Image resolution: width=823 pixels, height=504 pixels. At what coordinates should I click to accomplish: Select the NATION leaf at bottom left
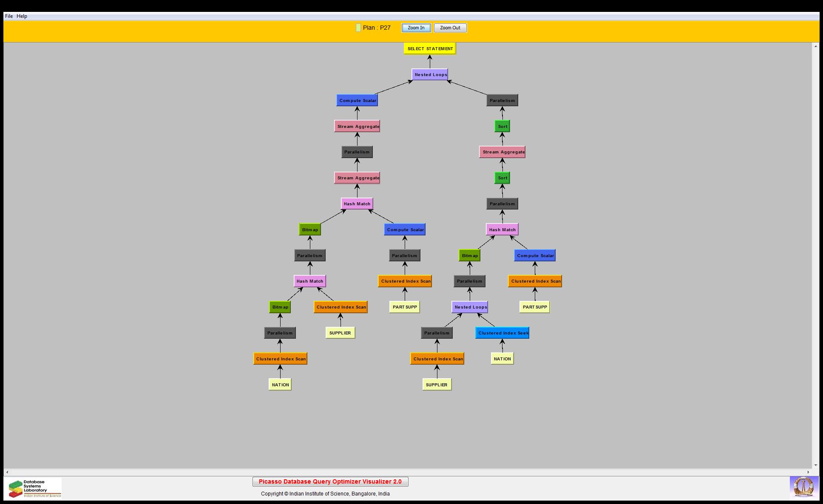pyautogui.click(x=280, y=385)
